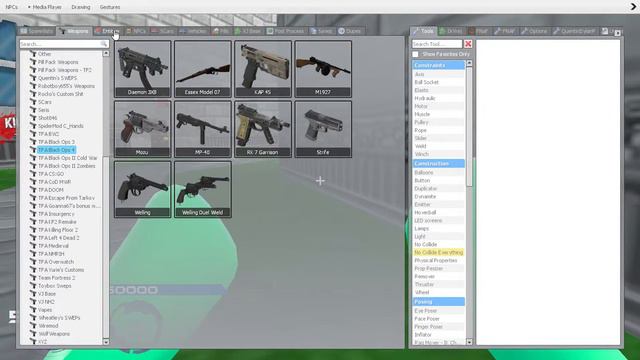Select the gun icon beside Team Fortress 2

pyautogui.click(x=33, y=278)
